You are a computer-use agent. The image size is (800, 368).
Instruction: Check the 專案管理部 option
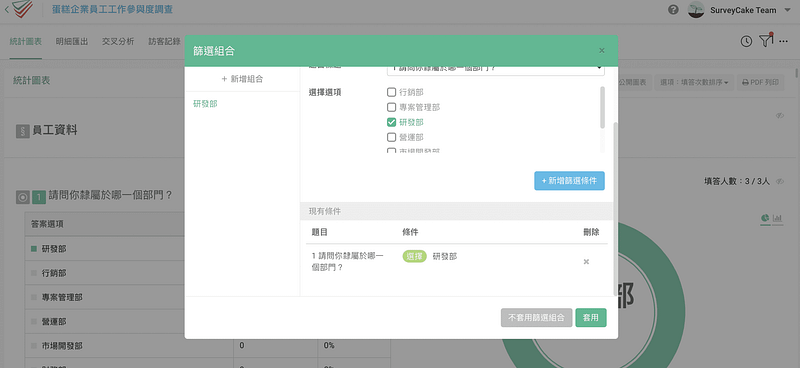391,107
